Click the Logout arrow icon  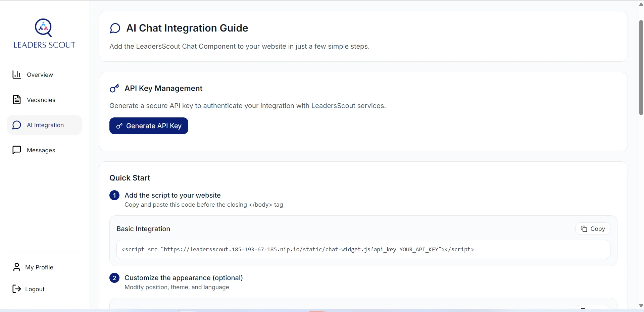coord(17,289)
